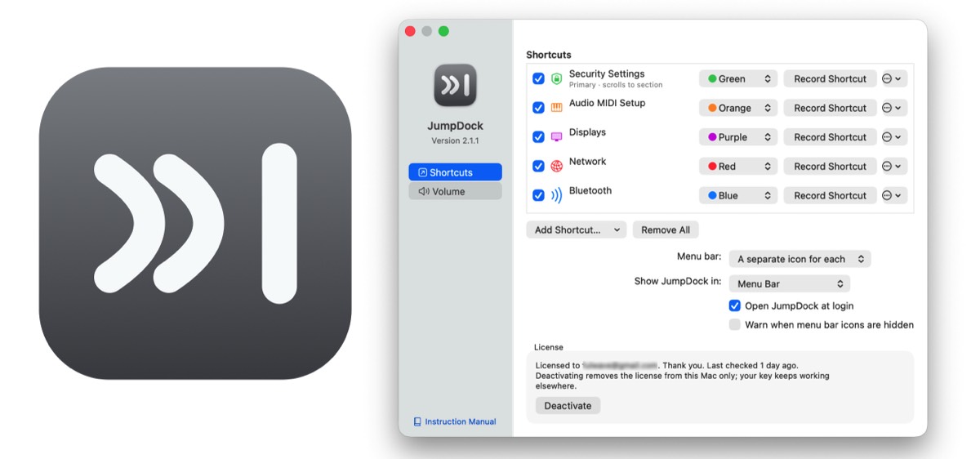The image size is (980, 459).
Task: Click the Version 2.1.1 text
Action: (x=456, y=140)
